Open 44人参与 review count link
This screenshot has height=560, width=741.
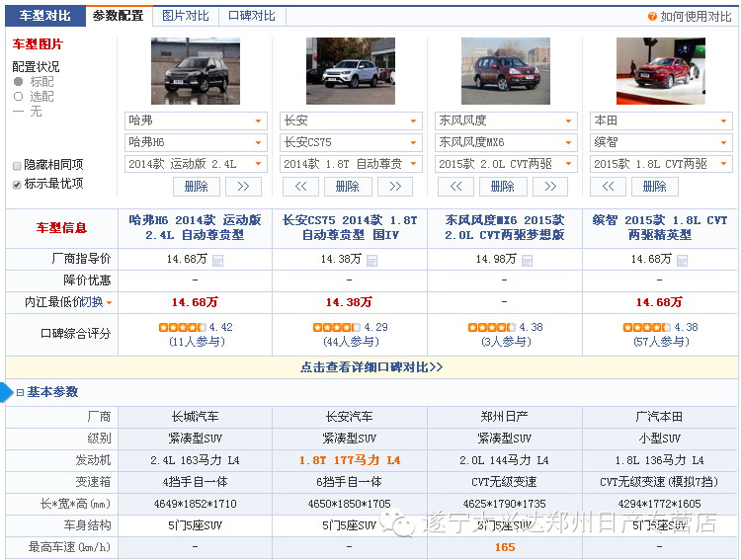tap(351, 342)
